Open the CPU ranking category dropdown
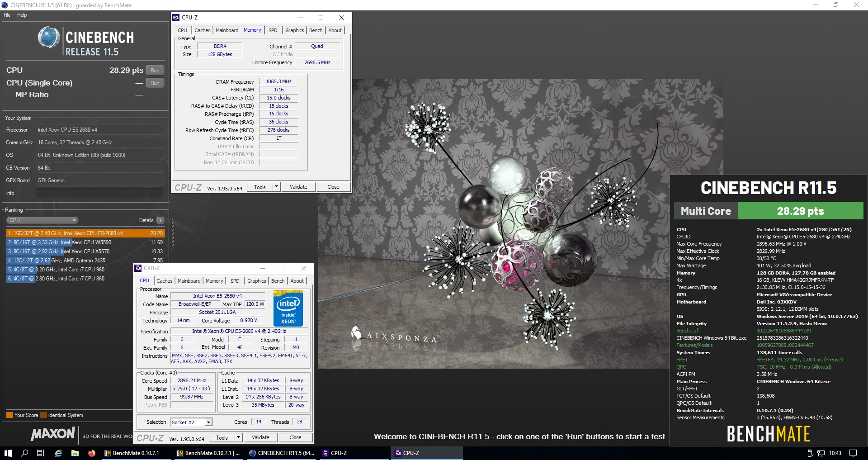This screenshot has height=460, width=868. (42, 220)
